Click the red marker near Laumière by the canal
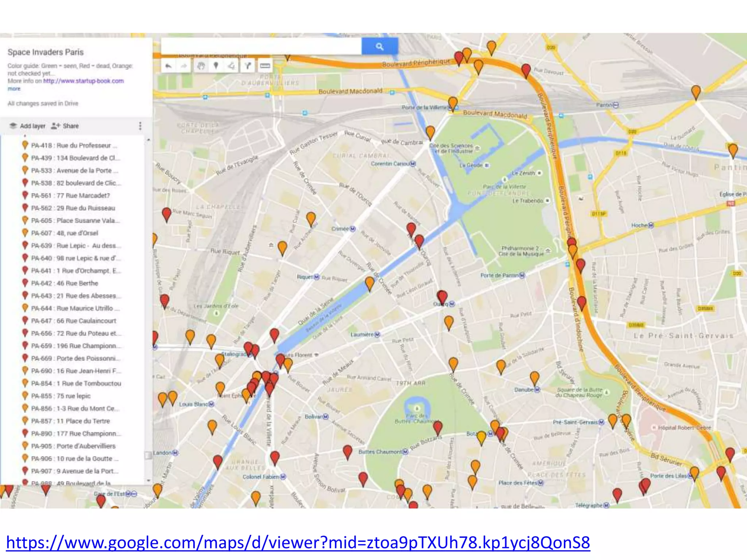The height and width of the screenshot is (560, 747). point(274,335)
